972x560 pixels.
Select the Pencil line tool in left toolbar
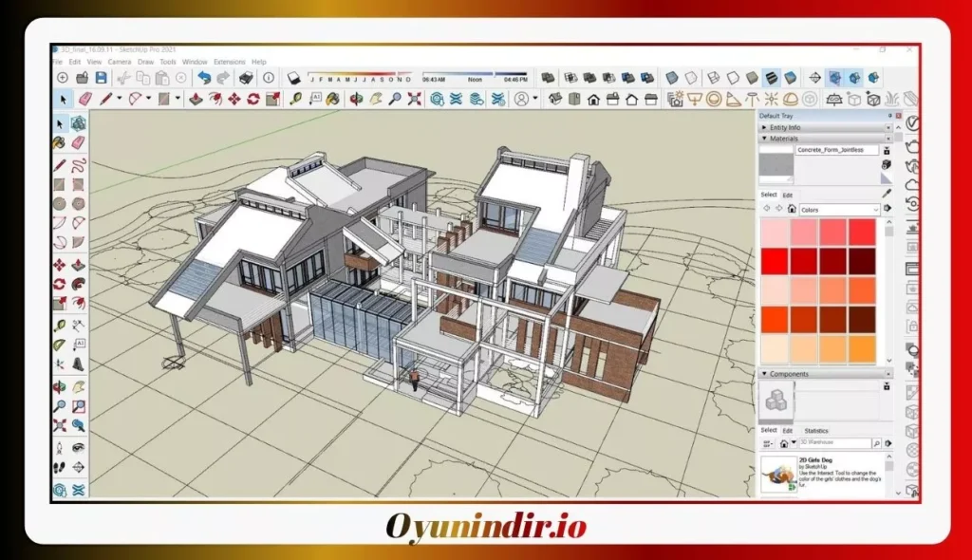coord(60,165)
